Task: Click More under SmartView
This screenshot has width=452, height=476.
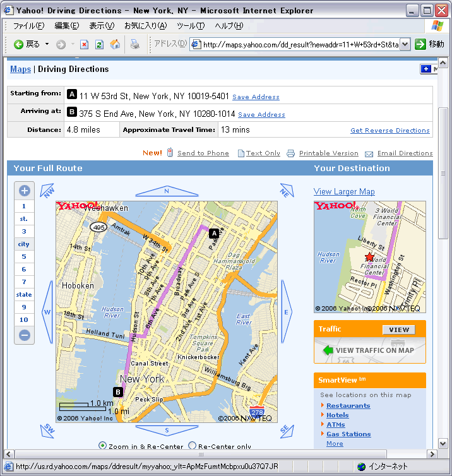Action: coord(335,444)
